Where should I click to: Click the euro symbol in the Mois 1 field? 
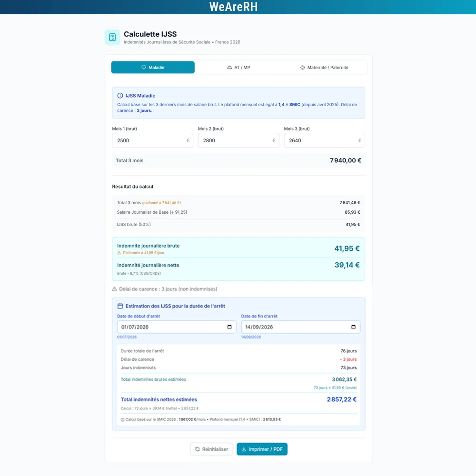coord(188,140)
